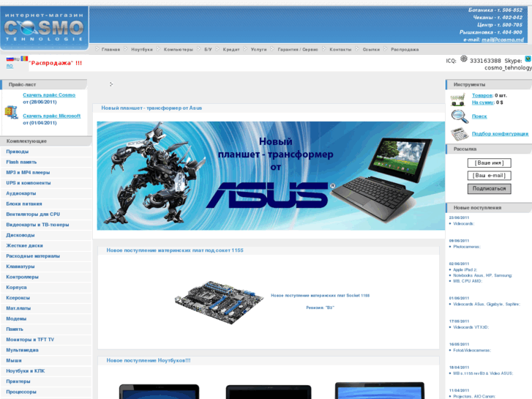This screenshot has height=399, width=532.
Task: Open the Компьютеры menu item
Action: [x=178, y=50]
